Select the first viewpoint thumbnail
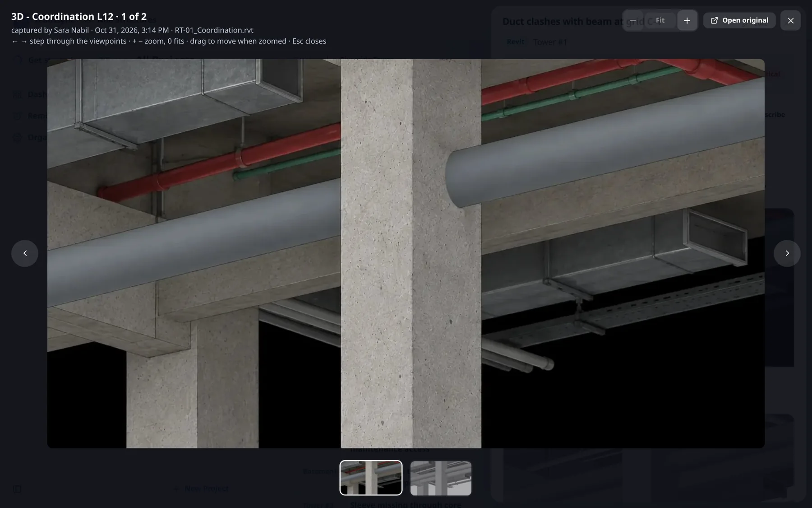Screen dimensions: 812x508 pos(371,478)
